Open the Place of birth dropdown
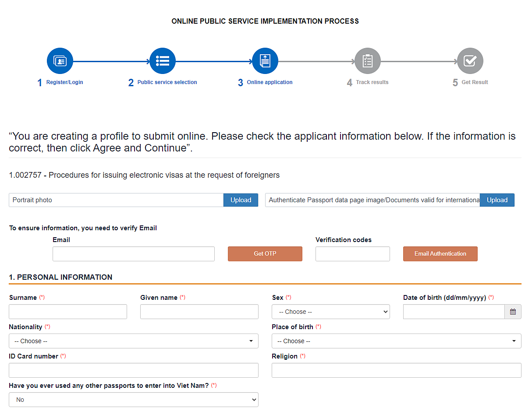The image size is (532, 411). point(396,341)
